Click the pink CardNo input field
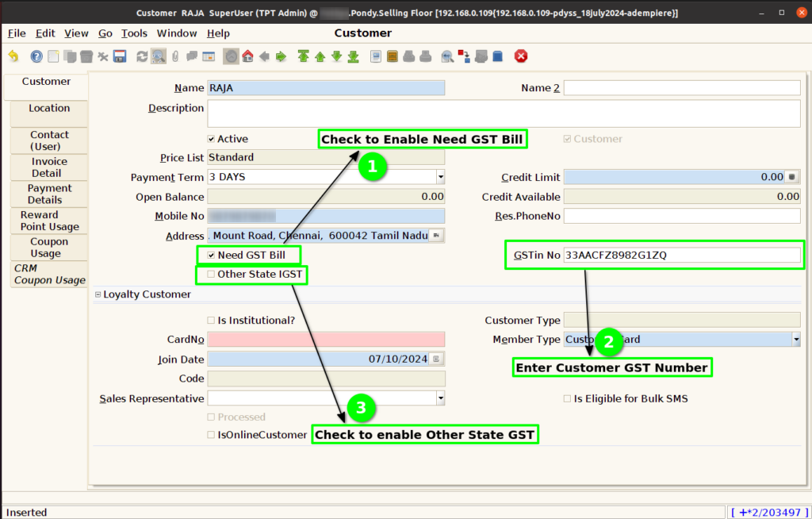 pos(326,340)
